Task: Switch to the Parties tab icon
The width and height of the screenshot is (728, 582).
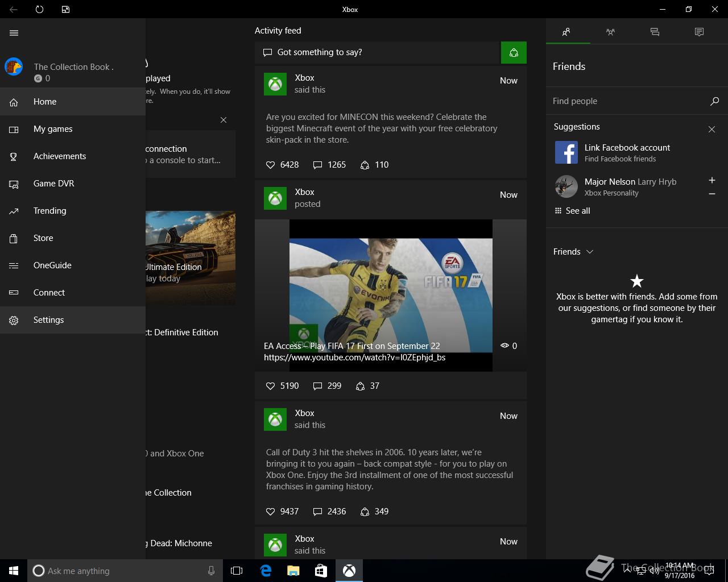Action: tap(611, 32)
